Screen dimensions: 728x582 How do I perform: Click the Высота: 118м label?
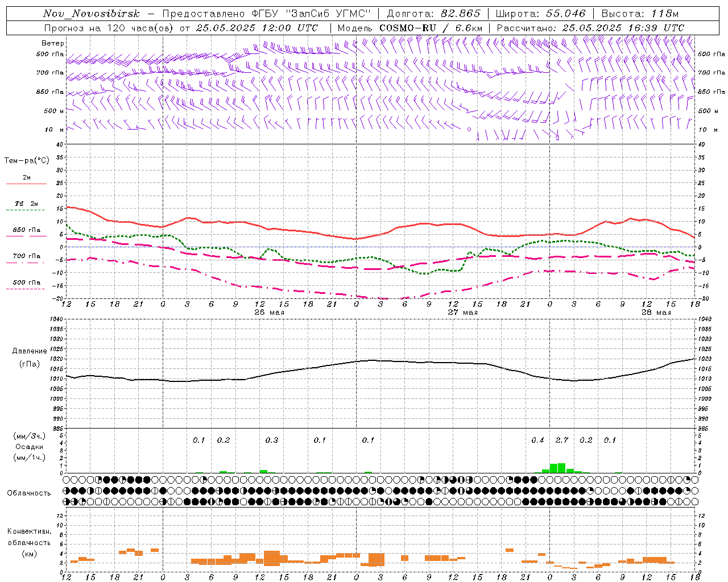640,14
